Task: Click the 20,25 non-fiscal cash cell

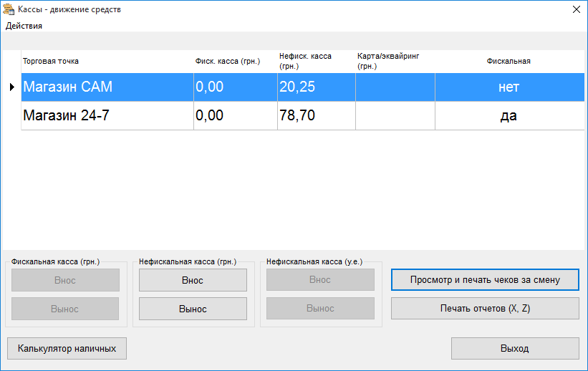Action: 316,87
